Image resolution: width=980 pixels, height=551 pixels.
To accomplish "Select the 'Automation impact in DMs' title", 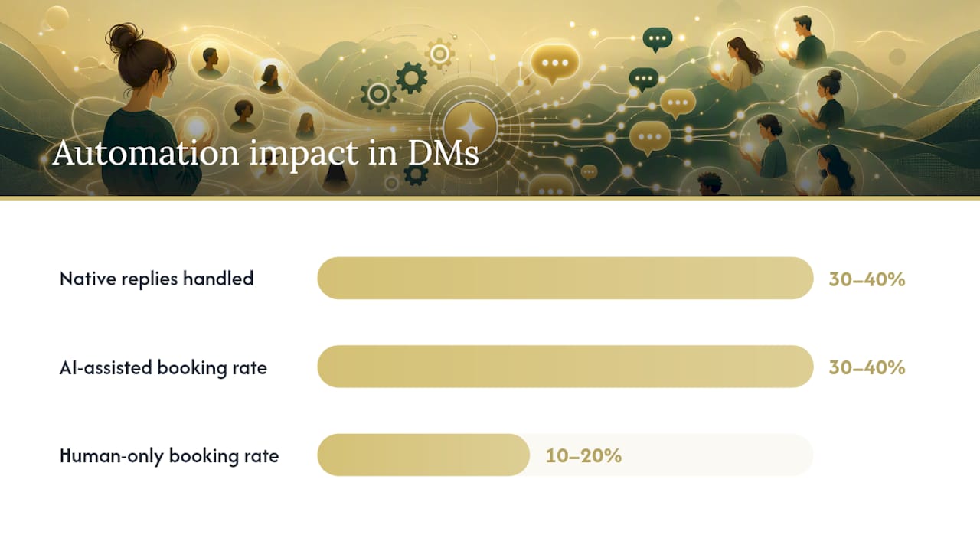I will pos(266,152).
